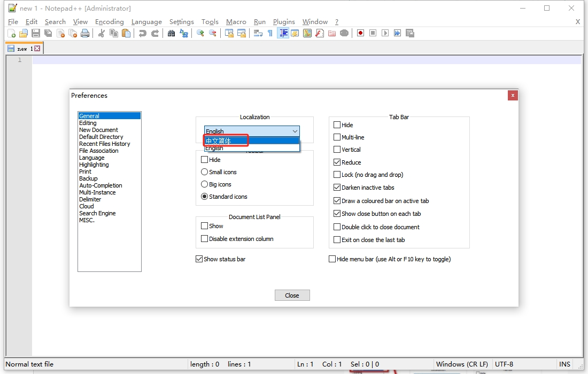Close the Preferences dialog with Close button
This screenshot has height=374, width=588.
(292, 295)
